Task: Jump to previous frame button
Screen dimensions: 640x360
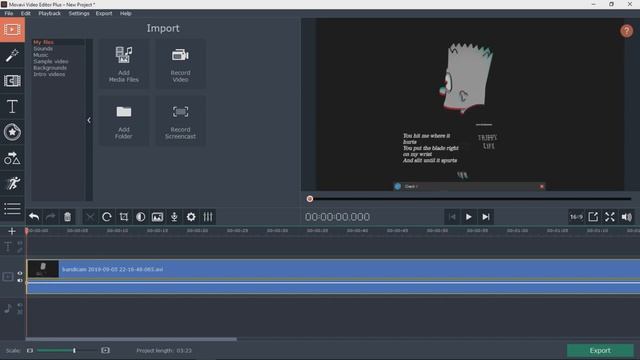Action: (x=452, y=217)
